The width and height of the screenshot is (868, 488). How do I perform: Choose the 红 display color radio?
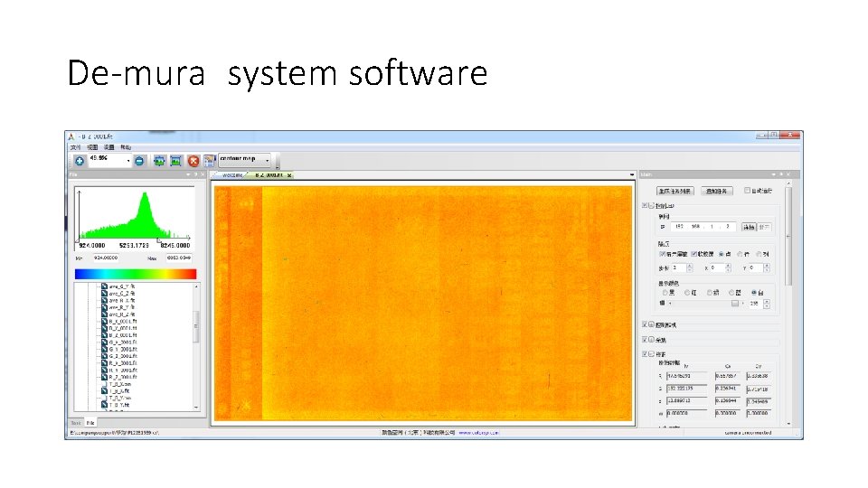pyautogui.click(x=687, y=292)
